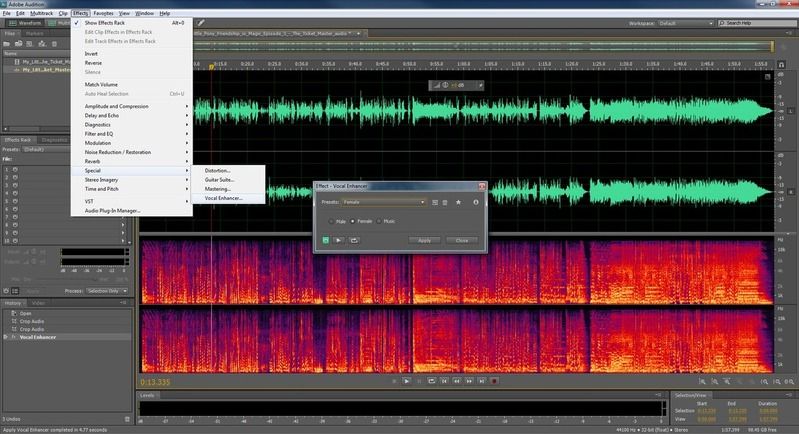This screenshot has height=434, width=799.
Task: Open the Help menu
Action: [165, 13]
